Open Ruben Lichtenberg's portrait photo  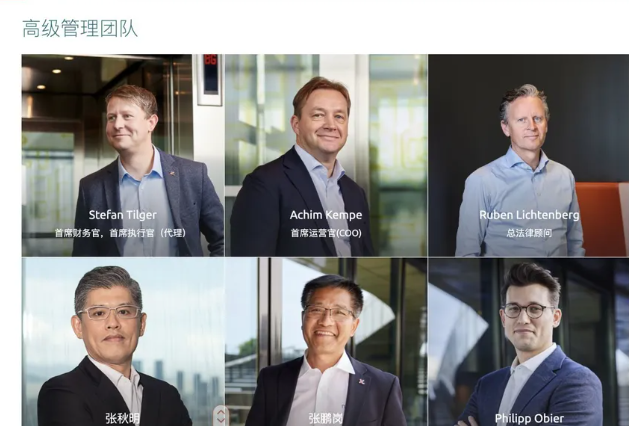[x=529, y=155]
